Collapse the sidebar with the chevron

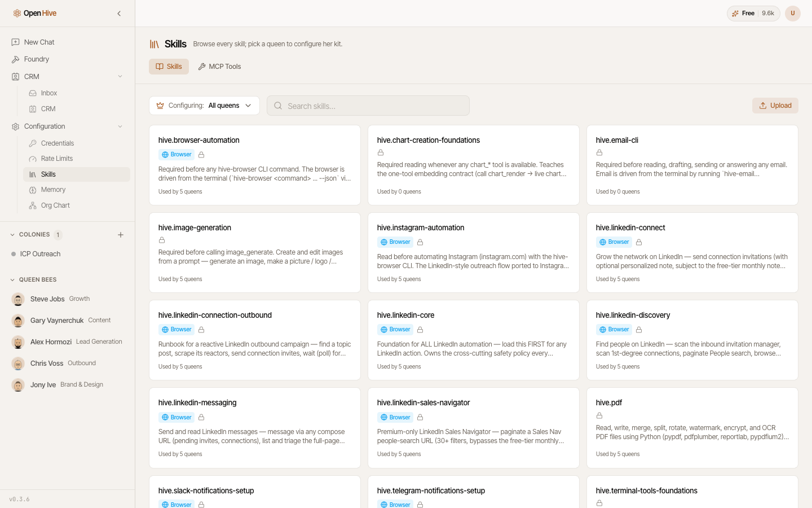point(119,14)
